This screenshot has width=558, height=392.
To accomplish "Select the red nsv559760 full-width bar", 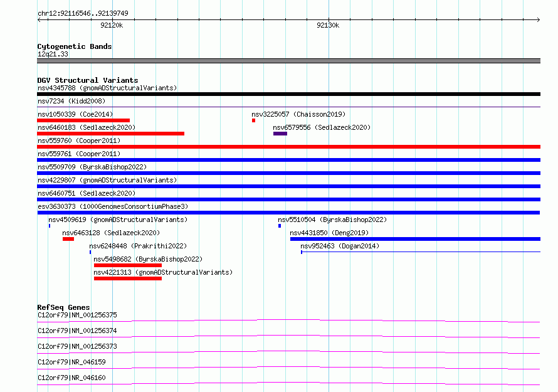I will pos(288,147).
